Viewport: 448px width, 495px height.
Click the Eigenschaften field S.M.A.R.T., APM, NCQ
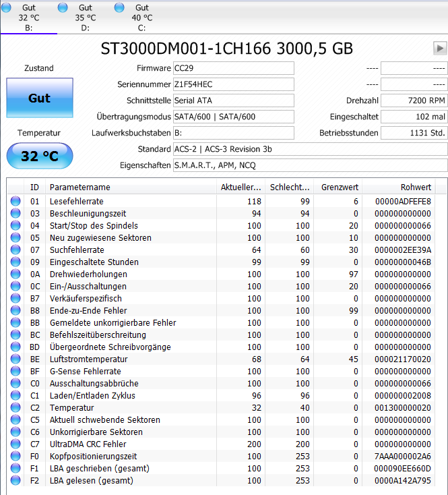click(x=310, y=165)
